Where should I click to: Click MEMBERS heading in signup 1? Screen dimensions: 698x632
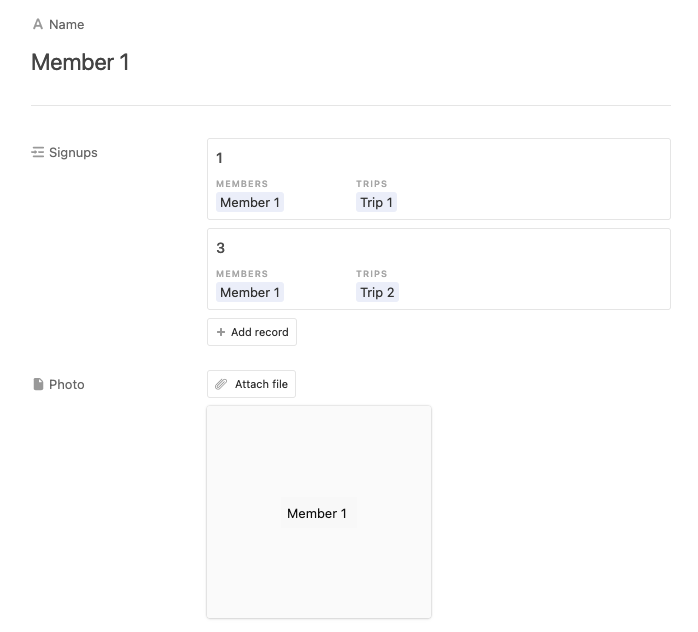(x=242, y=184)
